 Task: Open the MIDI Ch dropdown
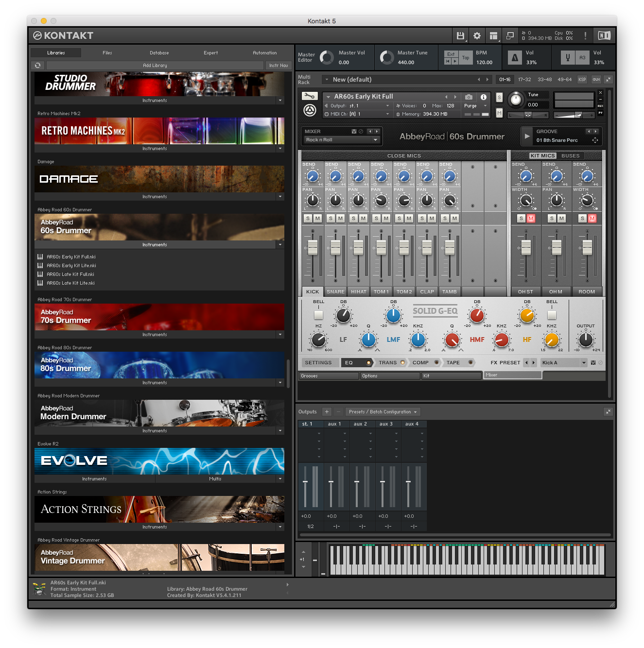[x=357, y=114]
